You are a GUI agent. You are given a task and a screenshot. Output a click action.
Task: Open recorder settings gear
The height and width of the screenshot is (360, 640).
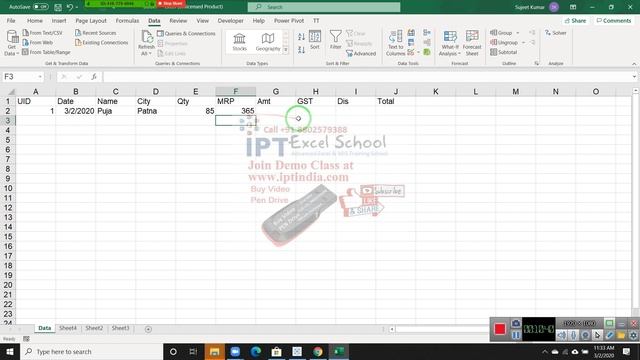[x=633, y=335]
